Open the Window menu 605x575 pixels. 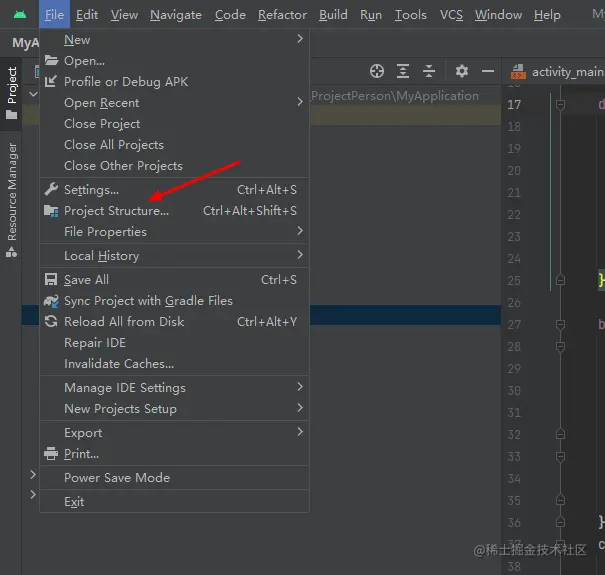(498, 15)
